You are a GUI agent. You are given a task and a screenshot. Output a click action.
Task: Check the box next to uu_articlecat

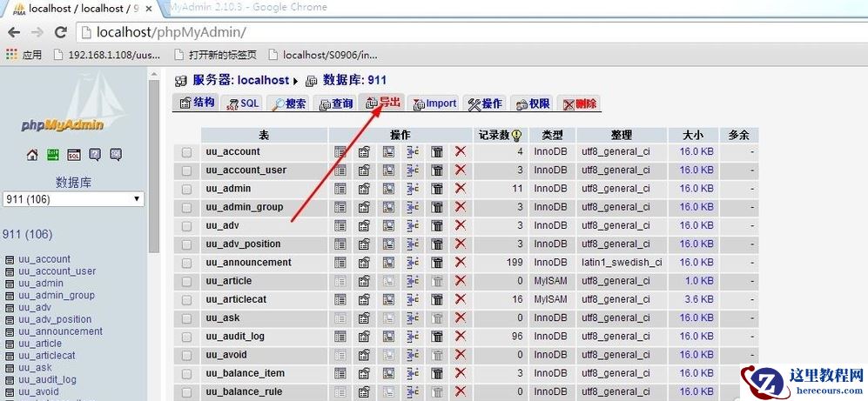[x=186, y=300]
